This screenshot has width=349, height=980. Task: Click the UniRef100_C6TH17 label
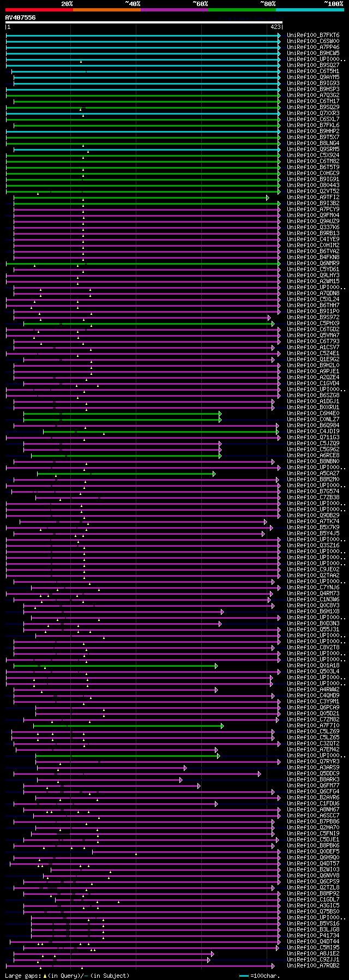pos(313,101)
